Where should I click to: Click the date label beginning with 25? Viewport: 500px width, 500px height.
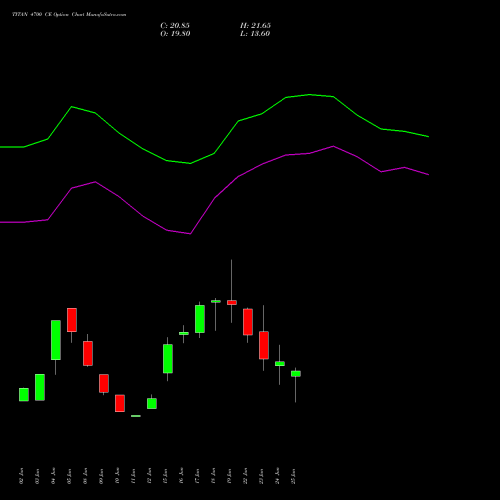click(293, 476)
